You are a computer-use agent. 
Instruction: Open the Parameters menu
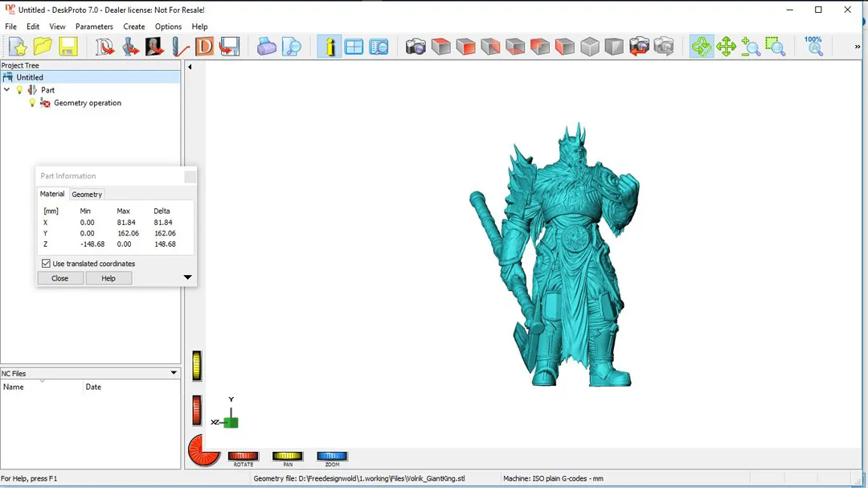click(x=94, y=27)
